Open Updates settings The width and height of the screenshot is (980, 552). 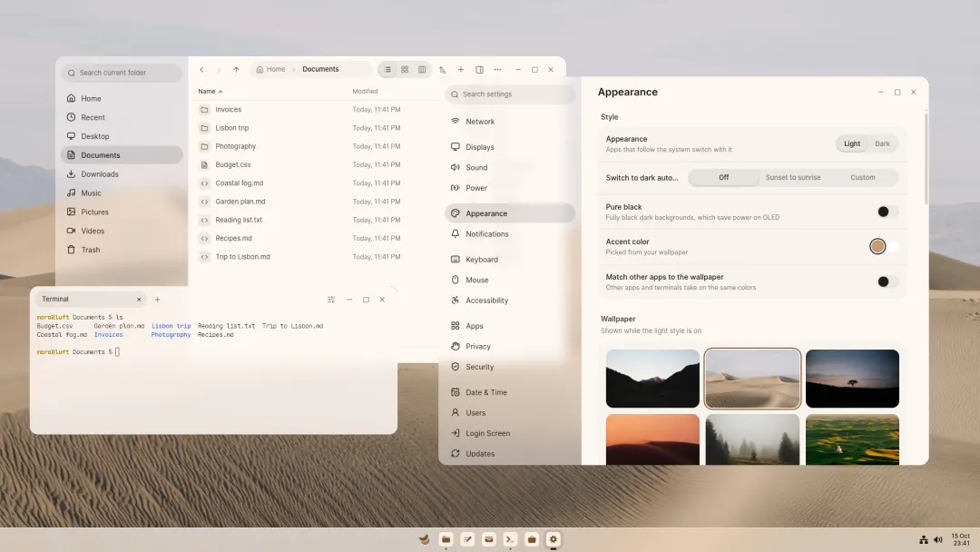509,454
